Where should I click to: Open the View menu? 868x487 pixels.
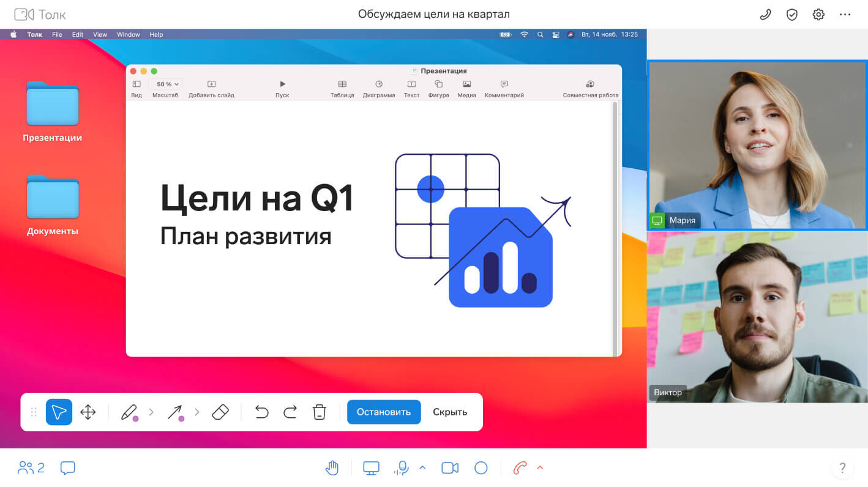[x=100, y=35]
